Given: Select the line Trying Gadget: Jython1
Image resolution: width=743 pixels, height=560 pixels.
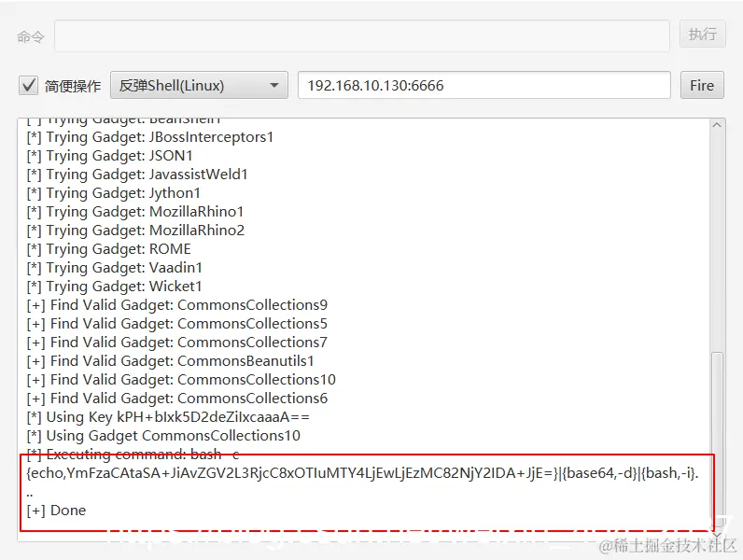Looking at the screenshot, I should [114, 193].
